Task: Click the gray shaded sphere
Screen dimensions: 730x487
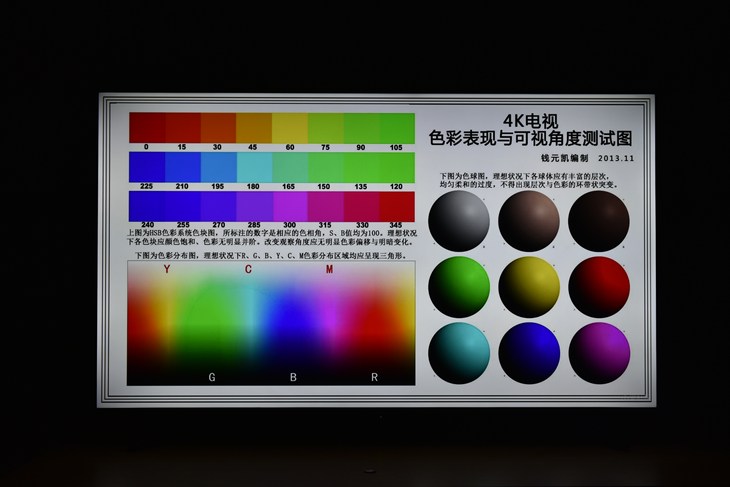Action: pyautogui.click(x=459, y=221)
